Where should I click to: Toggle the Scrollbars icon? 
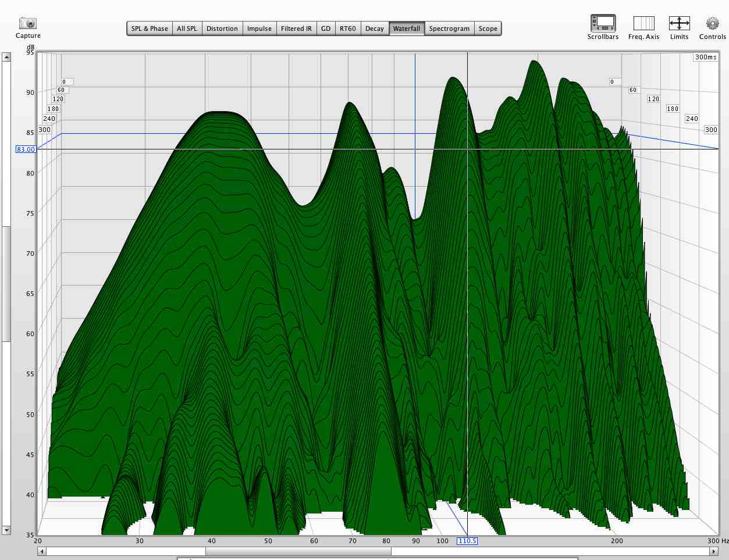(603, 23)
